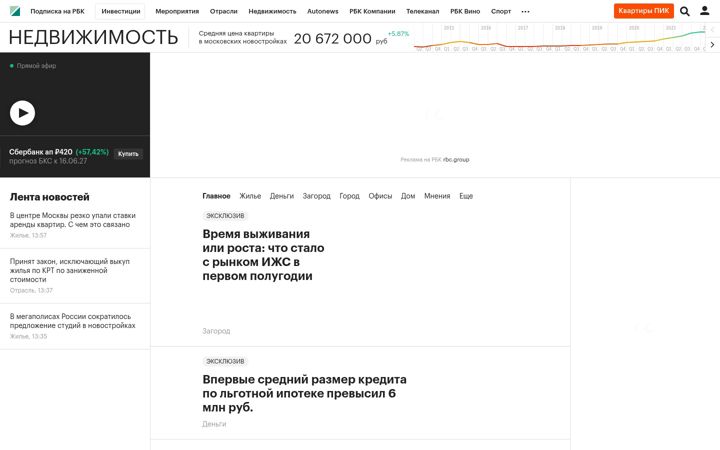
Task: Open news about КРТ housing buyout law
Action: click(70, 270)
